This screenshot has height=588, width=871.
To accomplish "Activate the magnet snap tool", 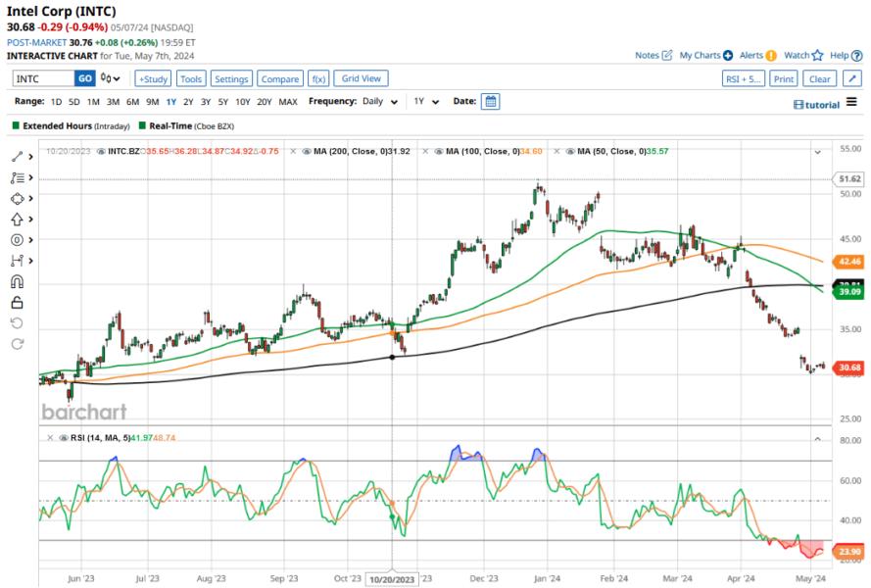I will (x=17, y=281).
